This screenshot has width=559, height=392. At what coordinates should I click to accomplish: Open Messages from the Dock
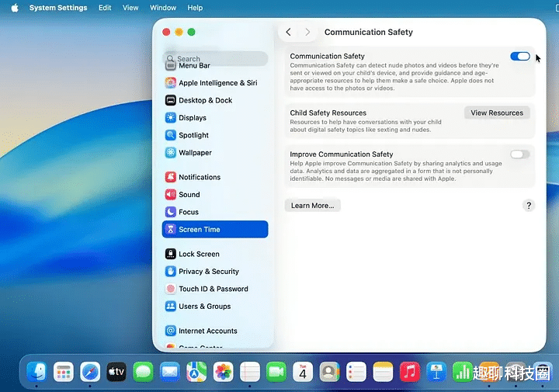[144, 372]
